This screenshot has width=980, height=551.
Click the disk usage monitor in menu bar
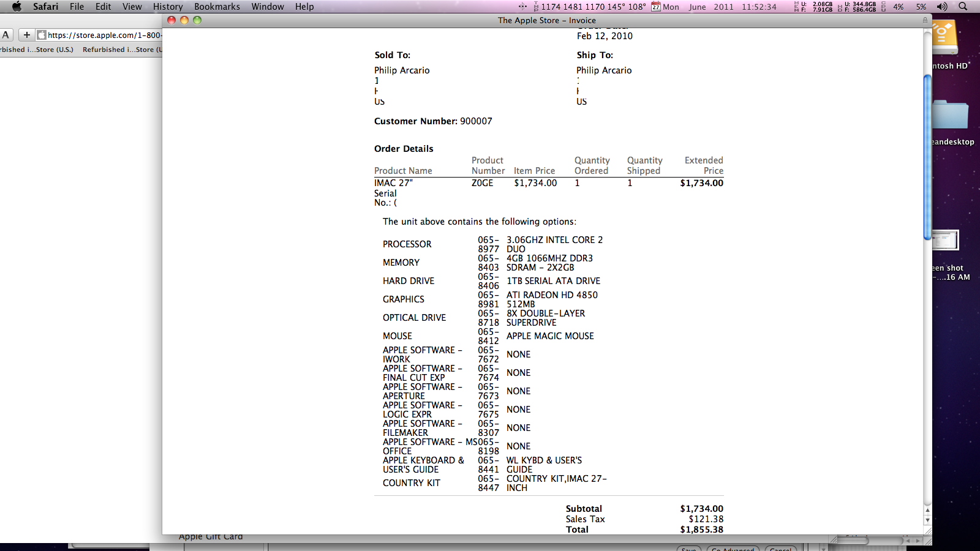click(858, 7)
